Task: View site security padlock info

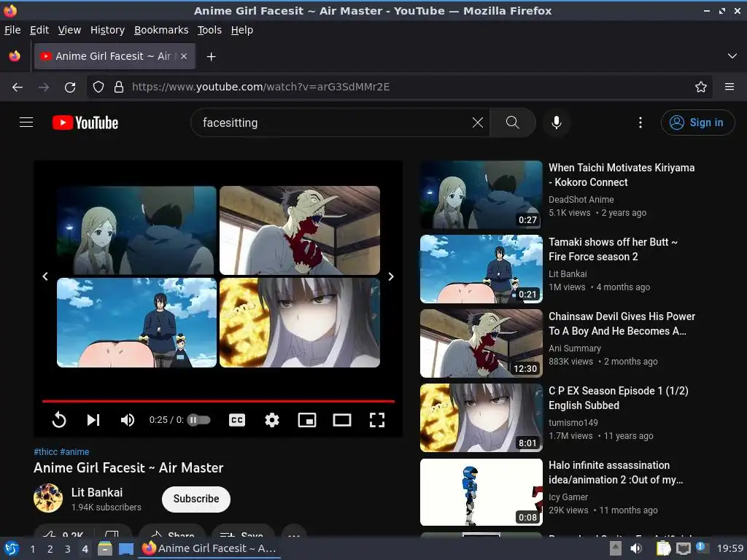Action: 119,87
